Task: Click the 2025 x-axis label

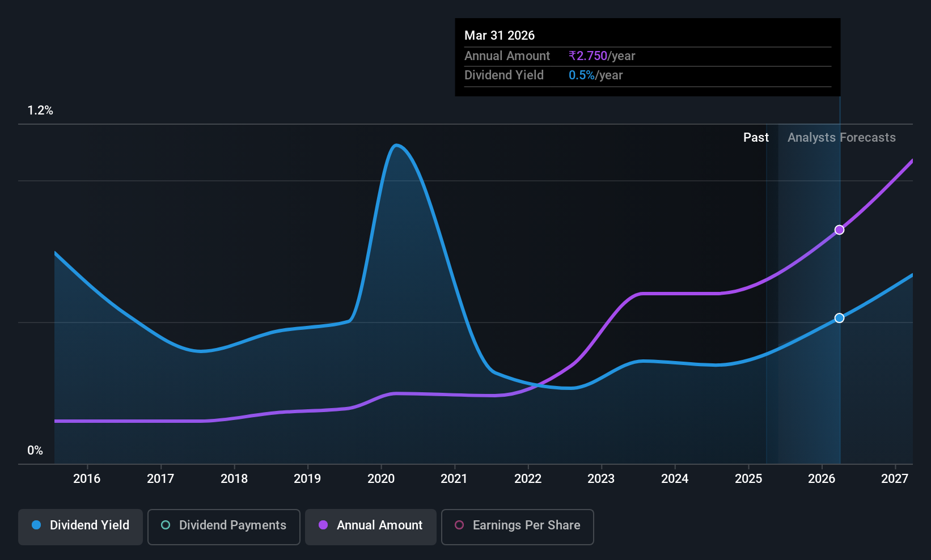Action: click(748, 479)
